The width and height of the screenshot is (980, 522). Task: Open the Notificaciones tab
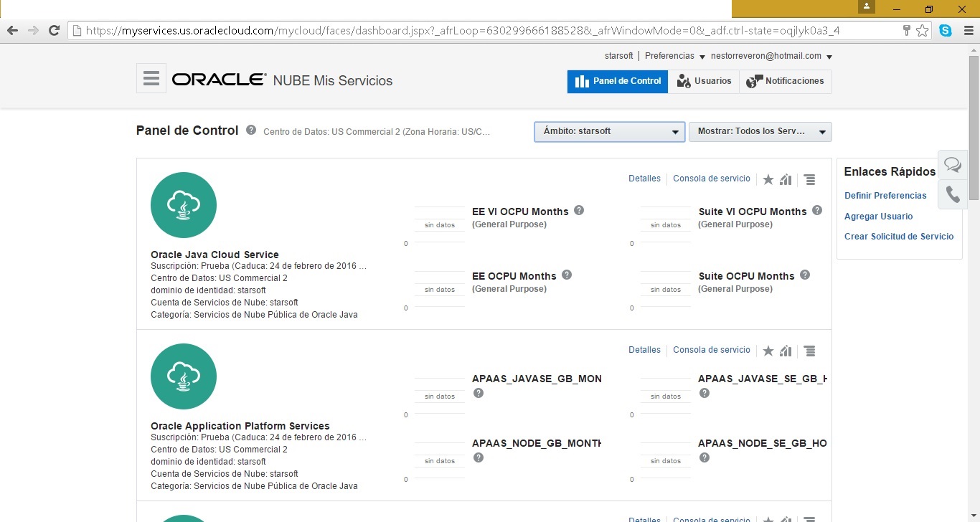[x=786, y=81]
